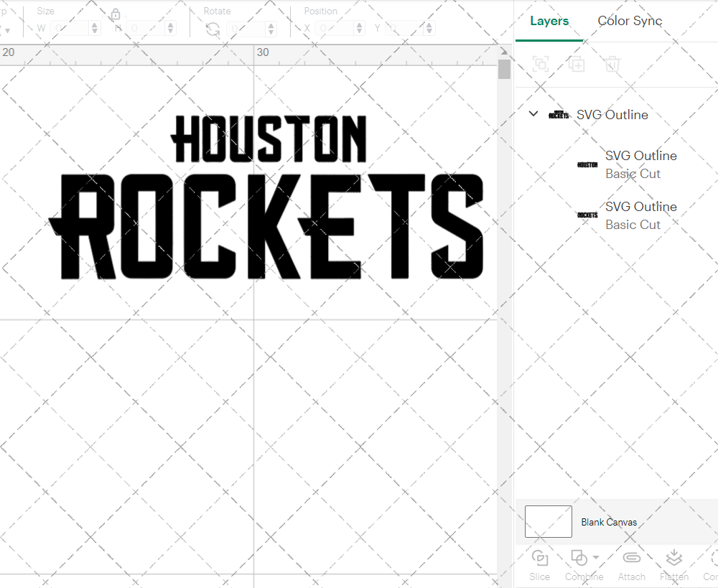Select the Layers tab
This screenshot has width=718, height=588.
point(549,21)
